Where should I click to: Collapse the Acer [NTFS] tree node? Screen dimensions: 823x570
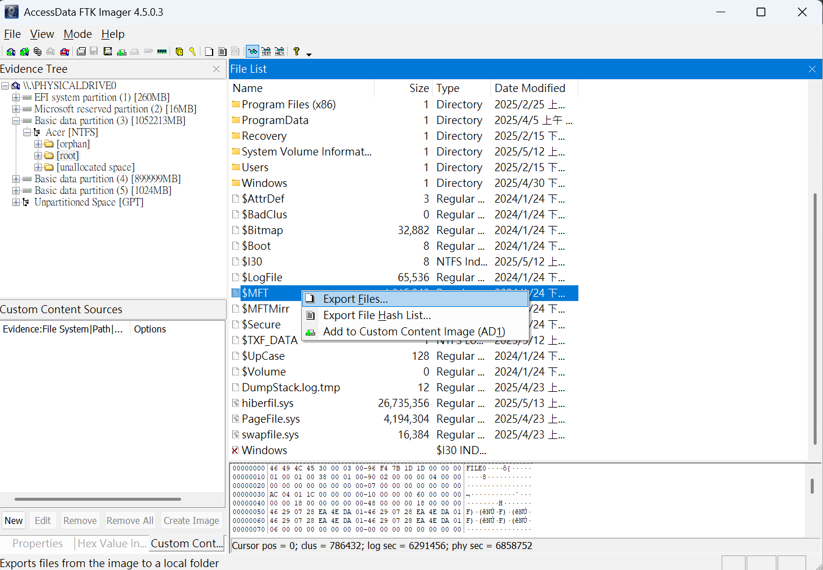27,132
